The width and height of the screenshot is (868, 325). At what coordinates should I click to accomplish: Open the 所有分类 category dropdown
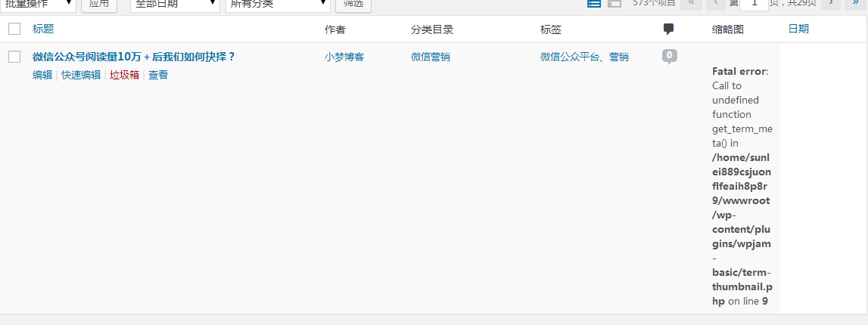coord(278,4)
